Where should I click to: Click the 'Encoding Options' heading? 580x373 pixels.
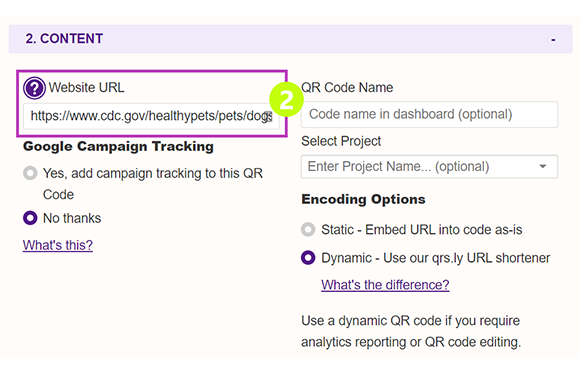click(363, 199)
